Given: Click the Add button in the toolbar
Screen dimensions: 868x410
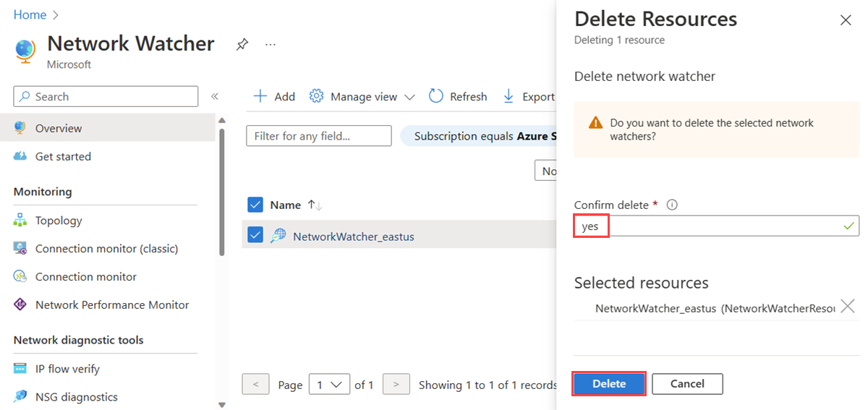Looking at the screenshot, I should pyautogui.click(x=273, y=96).
